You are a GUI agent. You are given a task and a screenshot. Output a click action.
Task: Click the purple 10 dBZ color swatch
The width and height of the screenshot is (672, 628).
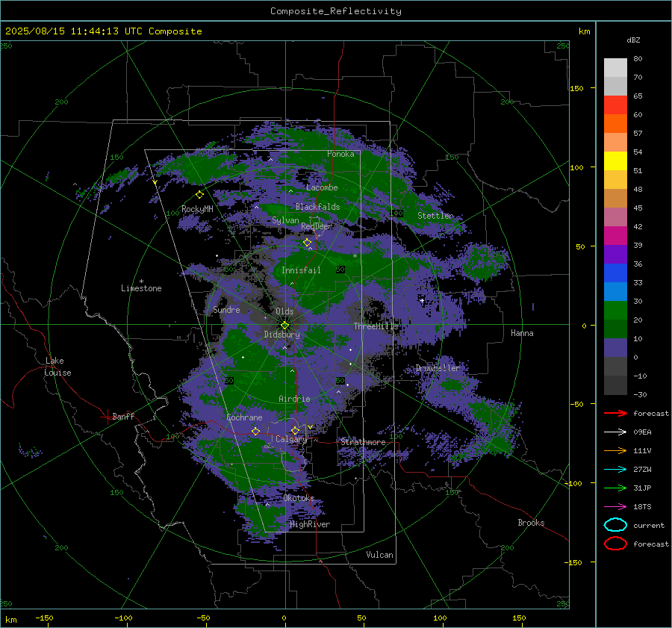click(x=615, y=348)
